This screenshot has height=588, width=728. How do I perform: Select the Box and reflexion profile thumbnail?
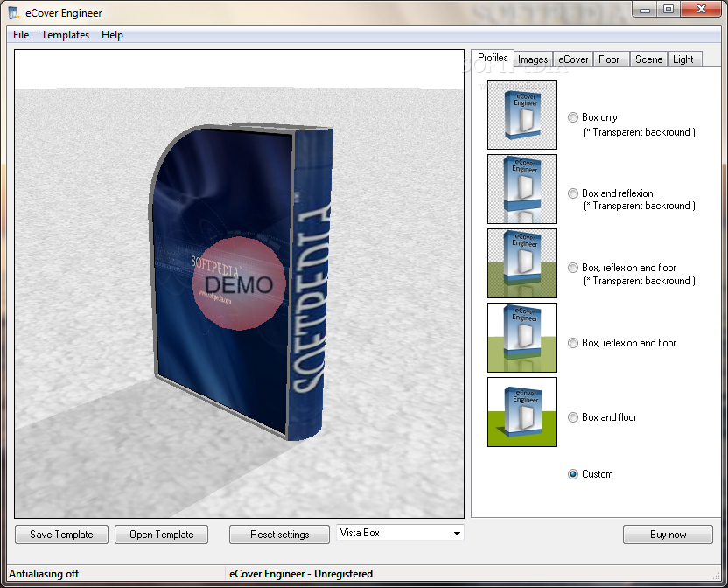521,189
